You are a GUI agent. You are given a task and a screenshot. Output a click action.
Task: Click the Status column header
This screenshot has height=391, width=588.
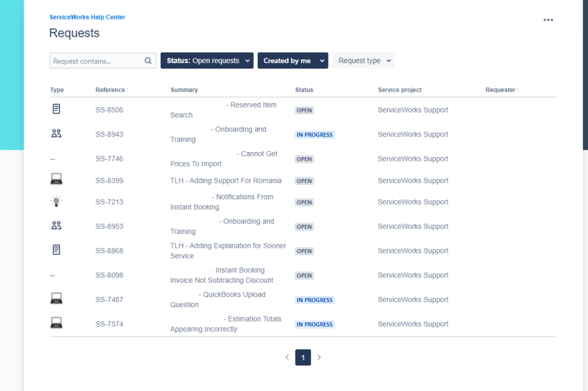304,90
